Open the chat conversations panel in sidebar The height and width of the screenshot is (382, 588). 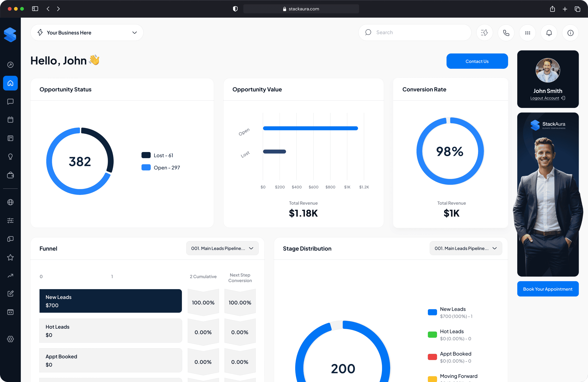pos(10,101)
